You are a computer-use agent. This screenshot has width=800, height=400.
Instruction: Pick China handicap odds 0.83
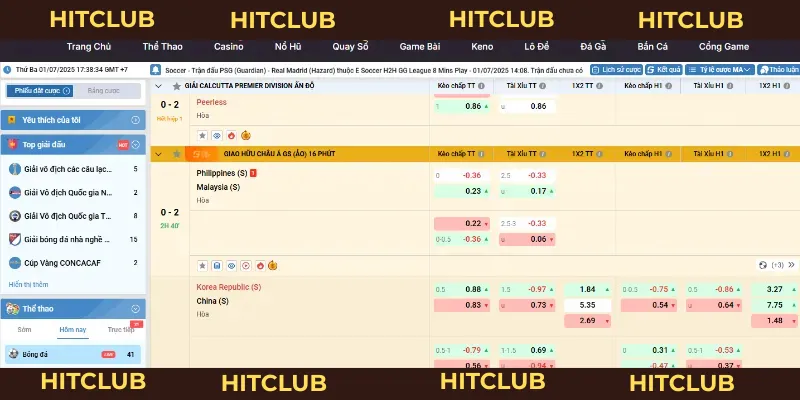[x=462, y=305]
